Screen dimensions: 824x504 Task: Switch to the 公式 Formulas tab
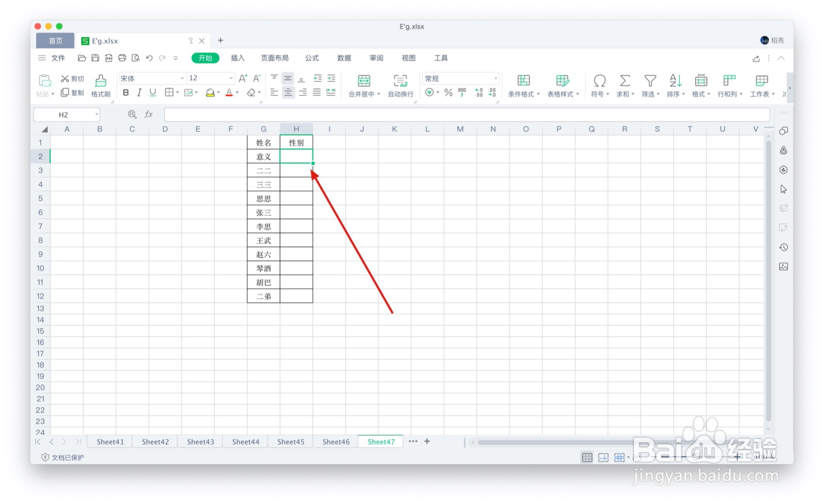pyautogui.click(x=312, y=58)
